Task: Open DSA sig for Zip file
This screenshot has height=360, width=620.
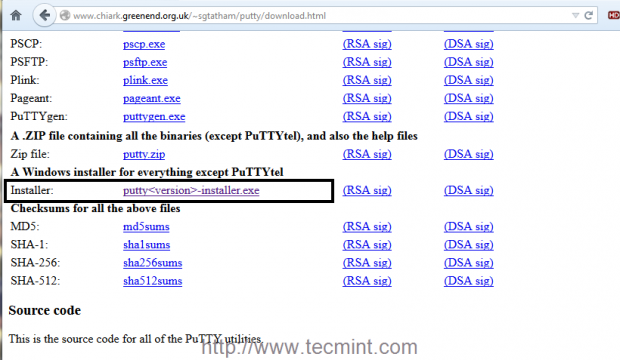Action: [469, 154]
